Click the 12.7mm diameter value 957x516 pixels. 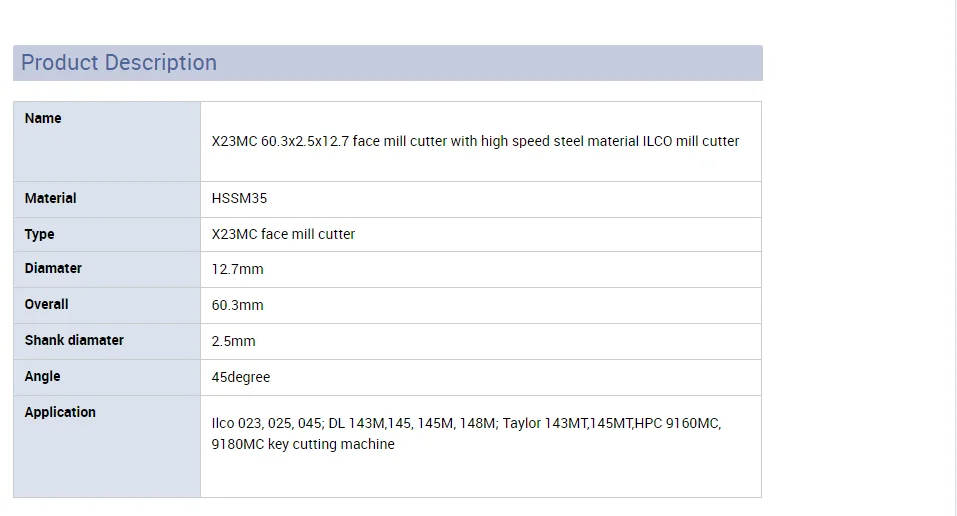[x=237, y=269]
